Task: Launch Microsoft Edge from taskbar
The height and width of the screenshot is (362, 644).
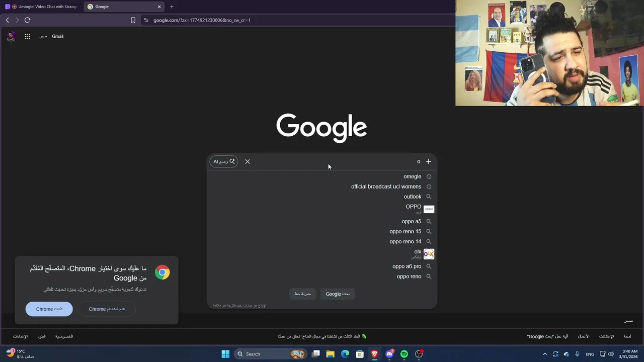Action: tap(345, 354)
